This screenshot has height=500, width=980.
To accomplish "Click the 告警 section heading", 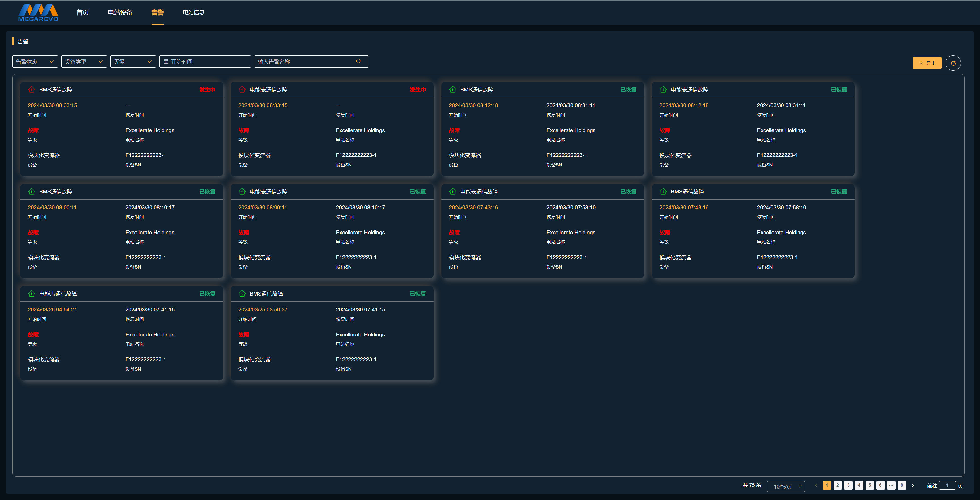I will [x=23, y=41].
